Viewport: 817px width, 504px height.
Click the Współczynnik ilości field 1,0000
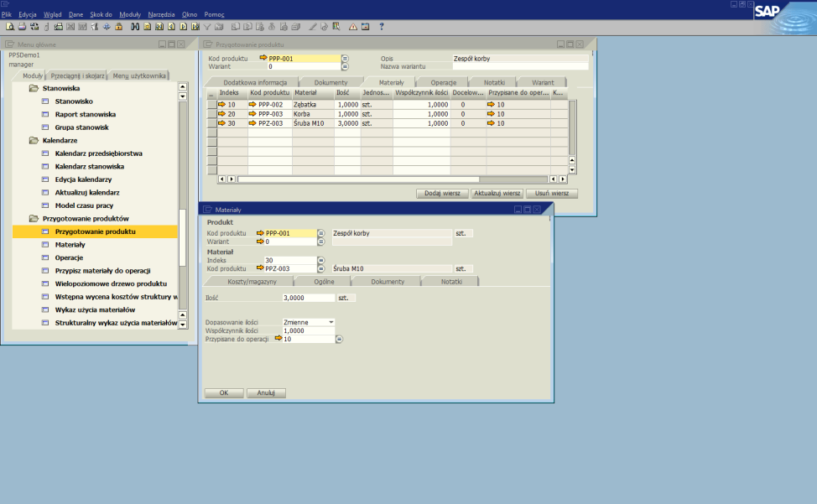coord(309,330)
